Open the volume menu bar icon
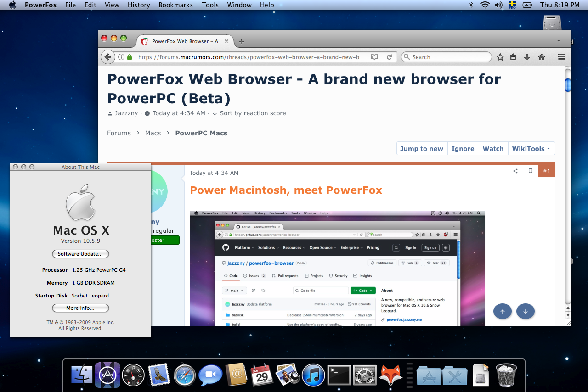588x392 pixels. [498, 5]
